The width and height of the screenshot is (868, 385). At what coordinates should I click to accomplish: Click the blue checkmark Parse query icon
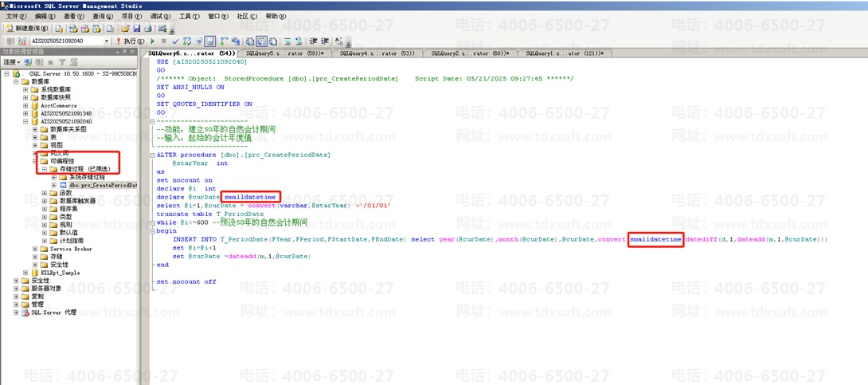[x=175, y=41]
